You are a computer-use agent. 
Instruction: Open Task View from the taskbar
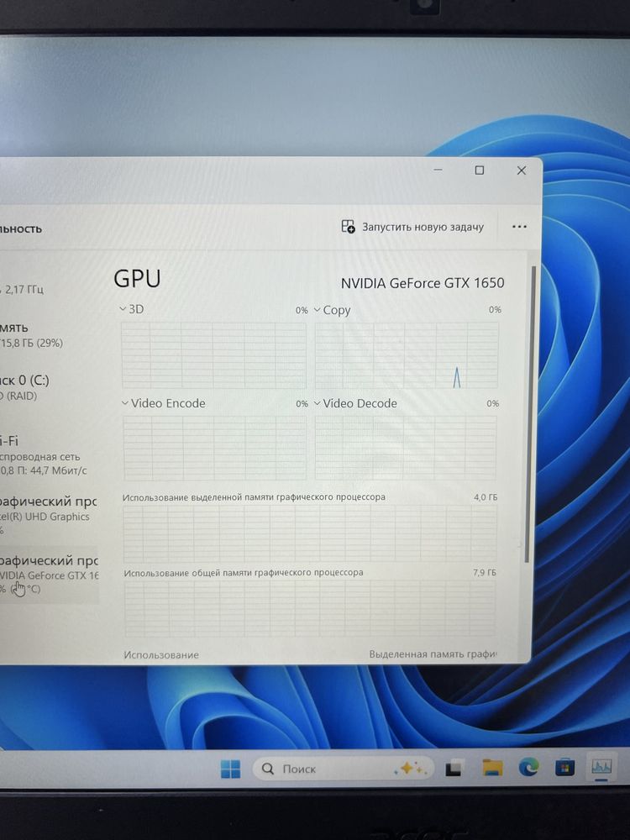pos(454,769)
